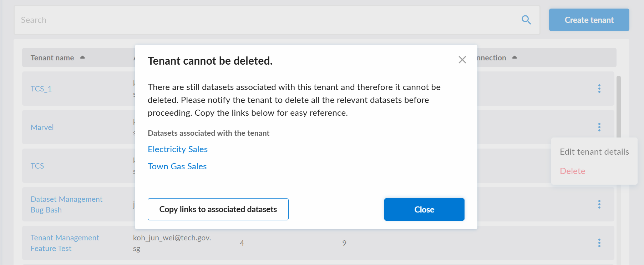Click the koh_jun_wei@tech.gov.sg email text
Viewport: 644px width, 265px height.
(x=172, y=243)
